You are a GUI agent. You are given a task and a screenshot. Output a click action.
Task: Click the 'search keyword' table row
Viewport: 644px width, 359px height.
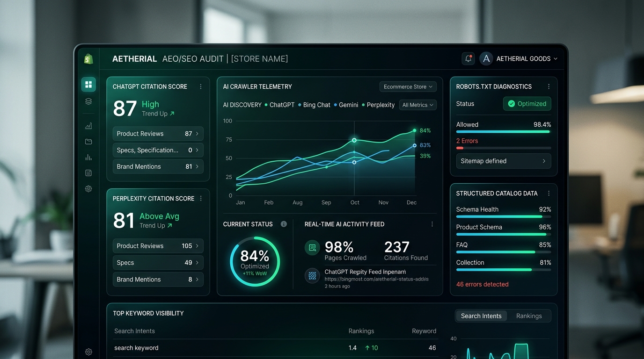pos(275,348)
